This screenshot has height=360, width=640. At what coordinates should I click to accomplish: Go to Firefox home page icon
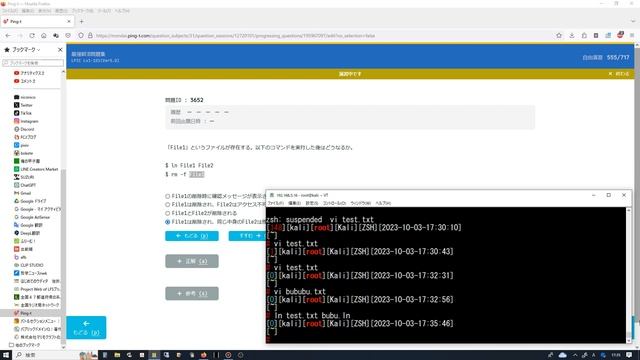[x=44, y=36]
